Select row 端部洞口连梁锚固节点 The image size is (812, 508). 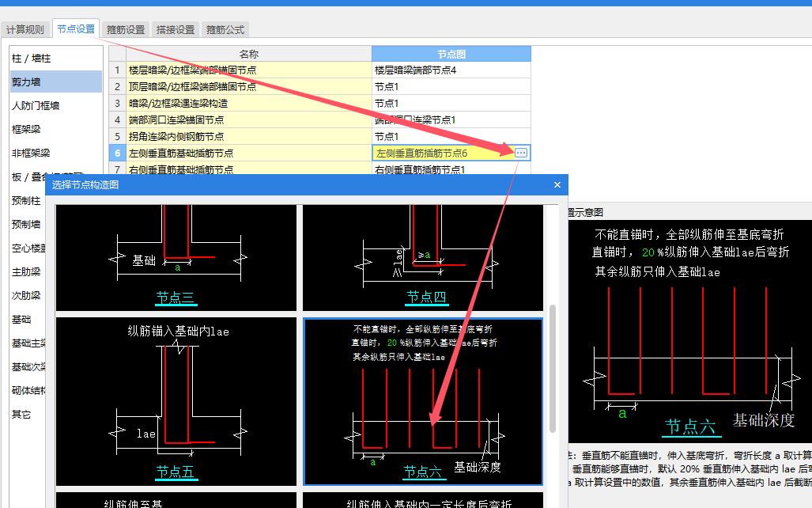pos(249,119)
